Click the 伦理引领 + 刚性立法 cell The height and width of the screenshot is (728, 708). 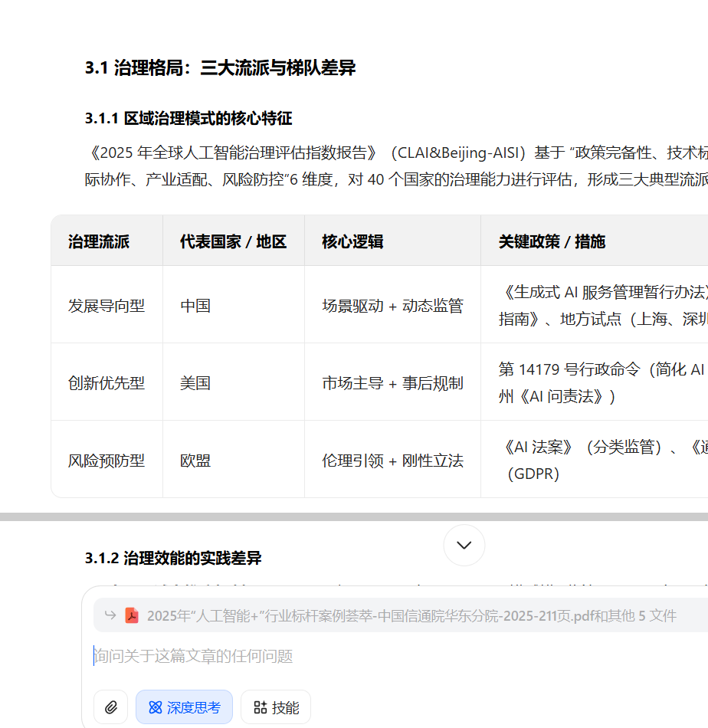click(392, 461)
